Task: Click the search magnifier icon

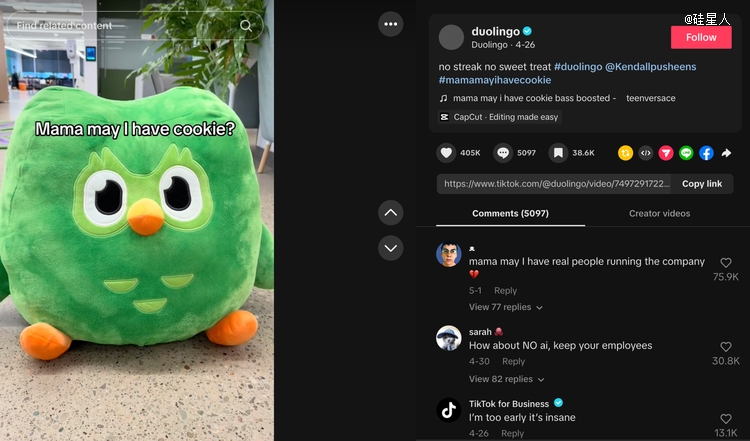Action: coord(246,26)
